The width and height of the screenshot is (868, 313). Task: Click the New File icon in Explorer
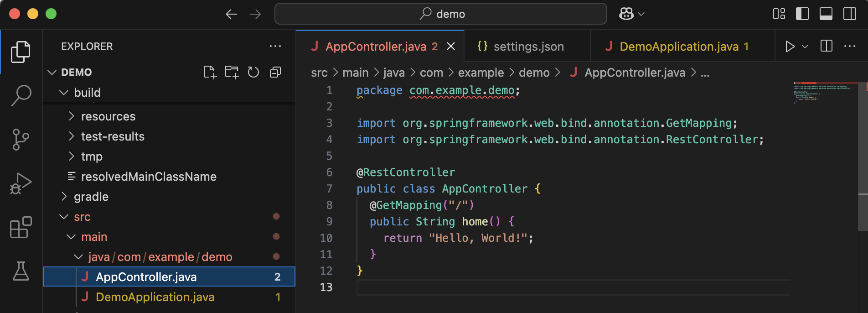tap(210, 72)
